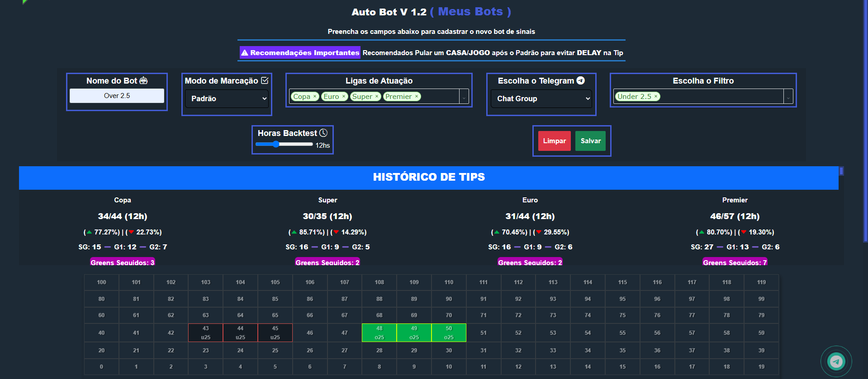Click the warning icon in Recomendações Importantes
Image resolution: width=868 pixels, height=379 pixels.
[245, 53]
